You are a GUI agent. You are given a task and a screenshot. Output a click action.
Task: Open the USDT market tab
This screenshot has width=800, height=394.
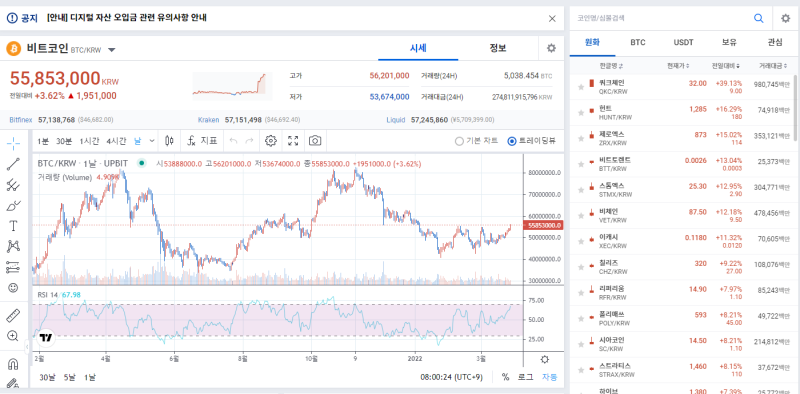coord(683,42)
